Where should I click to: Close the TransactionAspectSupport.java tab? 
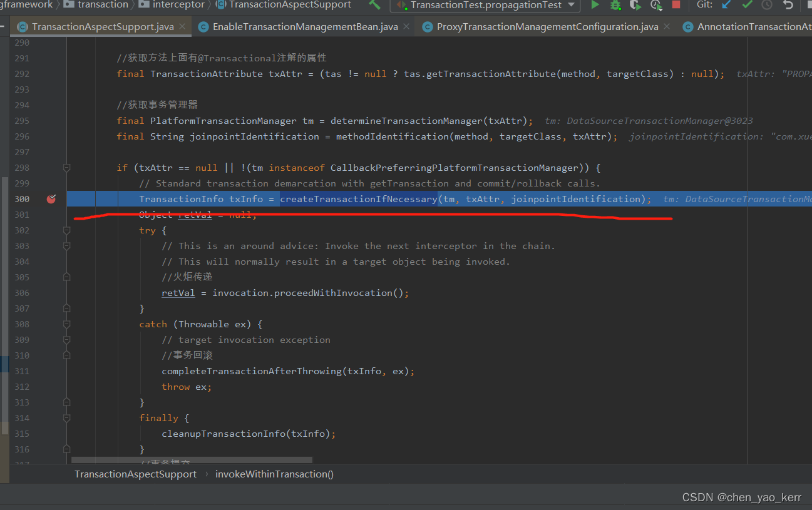pos(183,27)
